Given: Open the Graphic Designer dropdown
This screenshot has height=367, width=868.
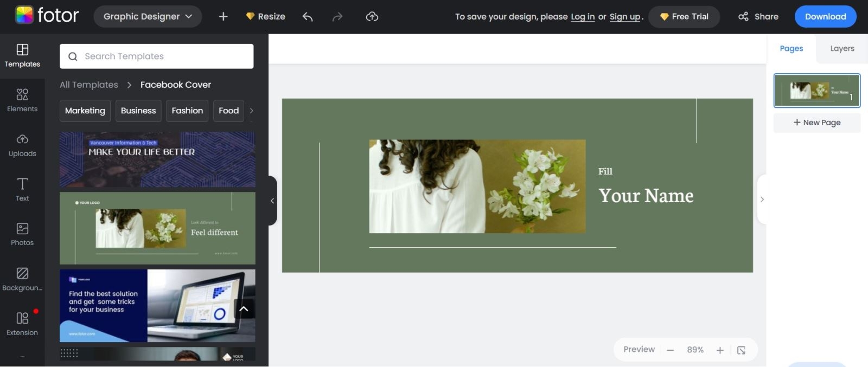Looking at the screenshot, I should (148, 17).
